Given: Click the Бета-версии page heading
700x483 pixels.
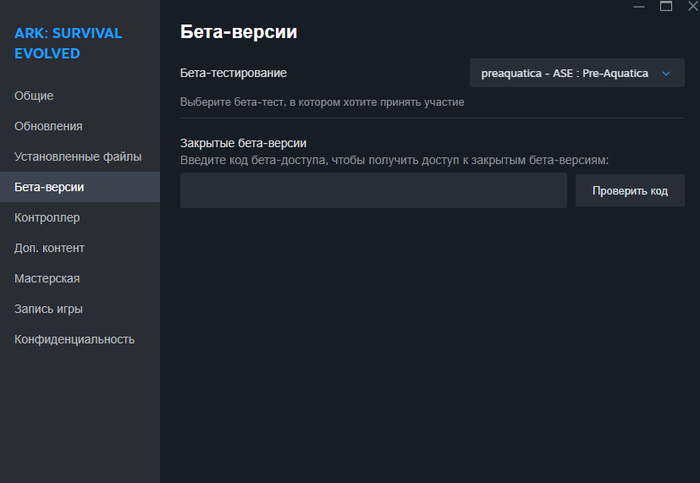Looking at the screenshot, I should click(238, 32).
